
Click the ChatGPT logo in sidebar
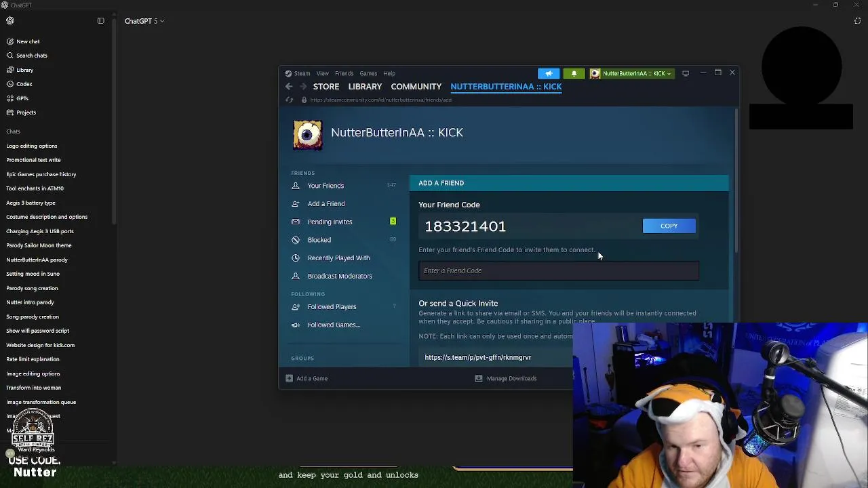[x=10, y=21]
